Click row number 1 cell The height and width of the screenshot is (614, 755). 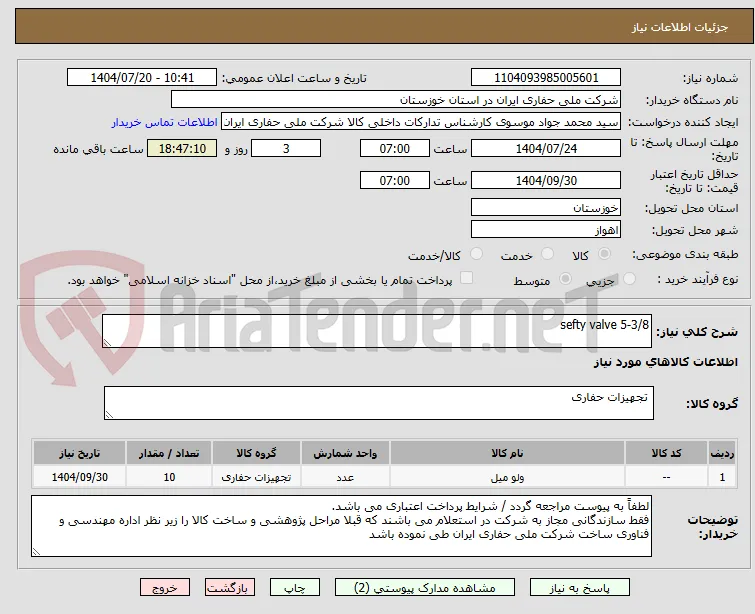pyautogui.click(x=722, y=477)
